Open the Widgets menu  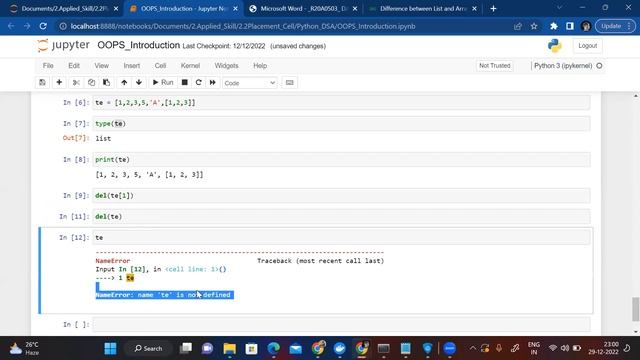click(226, 66)
